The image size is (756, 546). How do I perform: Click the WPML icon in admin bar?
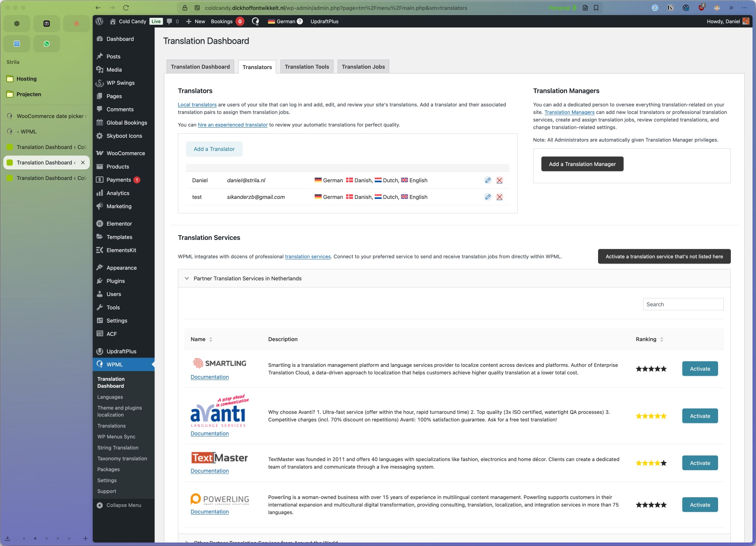[x=255, y=21]
